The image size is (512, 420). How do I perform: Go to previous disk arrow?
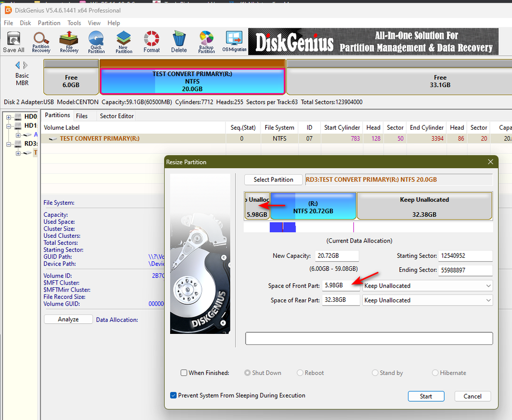pos(18,65)
